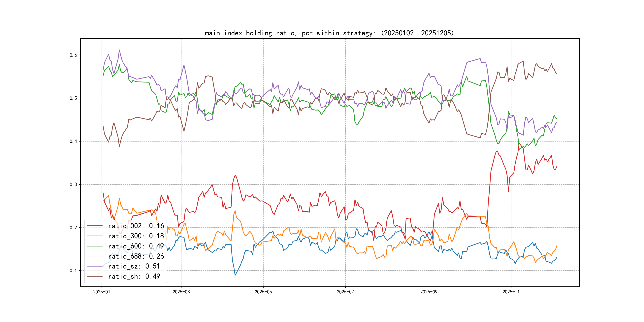644x322 pixels.
Task: Click the 0.1 y-axis tick label
Action: 73,271
